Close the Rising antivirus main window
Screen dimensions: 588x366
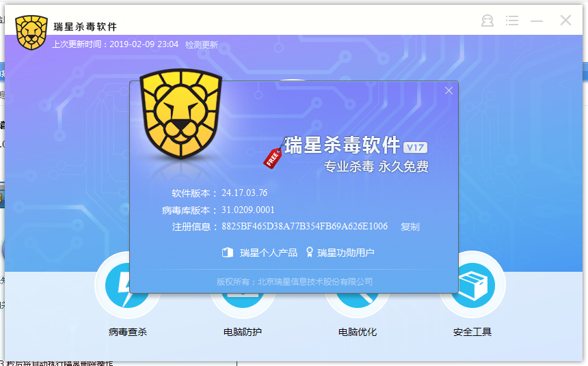click(565, 20)
